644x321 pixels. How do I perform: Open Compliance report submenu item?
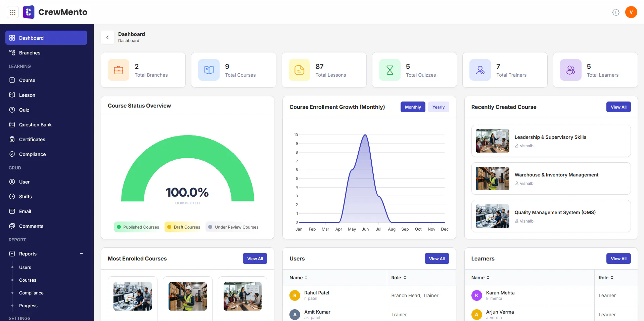(x=31, y=293)
